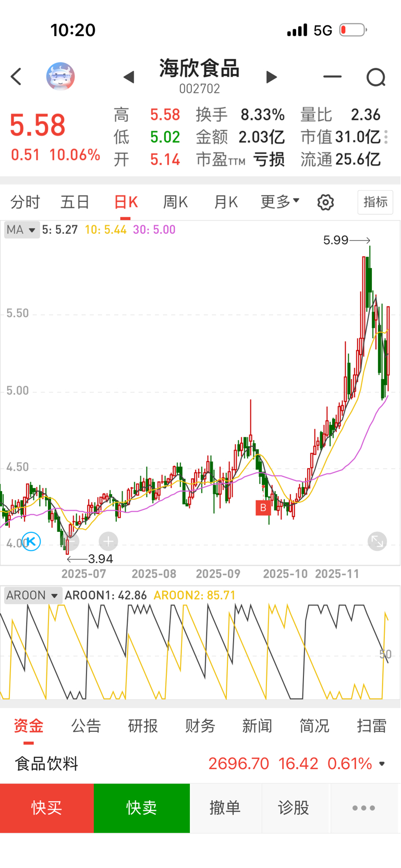Open the 扫雷 tab

[372, 726]
